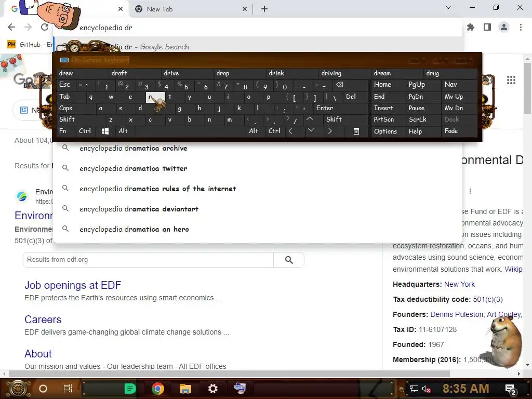Open Cortana circle in the taskbar
This screenshot has width=532, height=399.
(x=43, y=389)
